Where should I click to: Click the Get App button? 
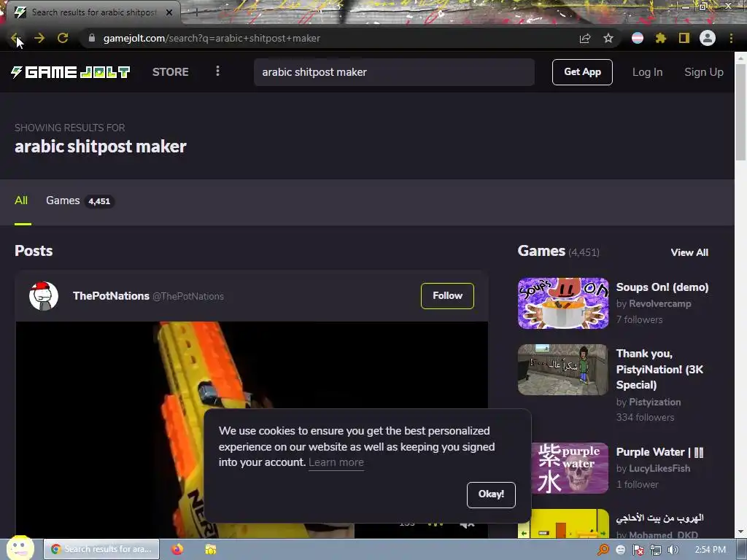pos(582,72)
